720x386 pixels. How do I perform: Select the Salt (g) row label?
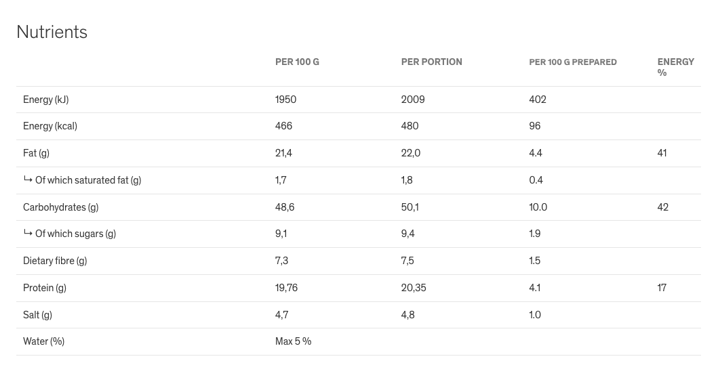pos(38,315)
